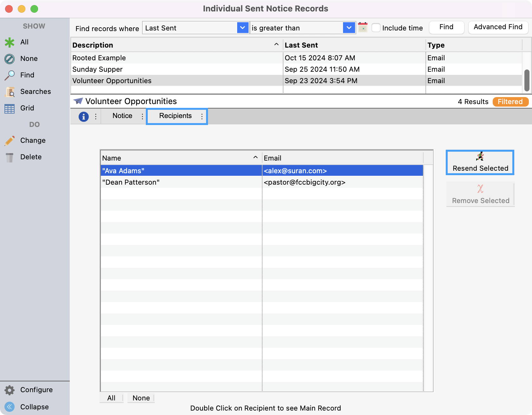Viewport: 532px width, 415px height.
Task: Open Advanced Find
Action: [498, 27]
